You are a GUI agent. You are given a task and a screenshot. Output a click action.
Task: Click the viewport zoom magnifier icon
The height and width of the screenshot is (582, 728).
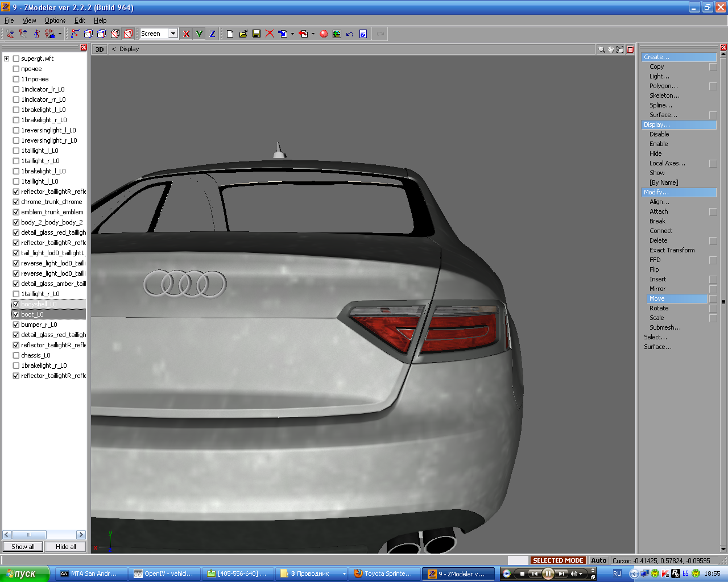click(x=601, y=49)
